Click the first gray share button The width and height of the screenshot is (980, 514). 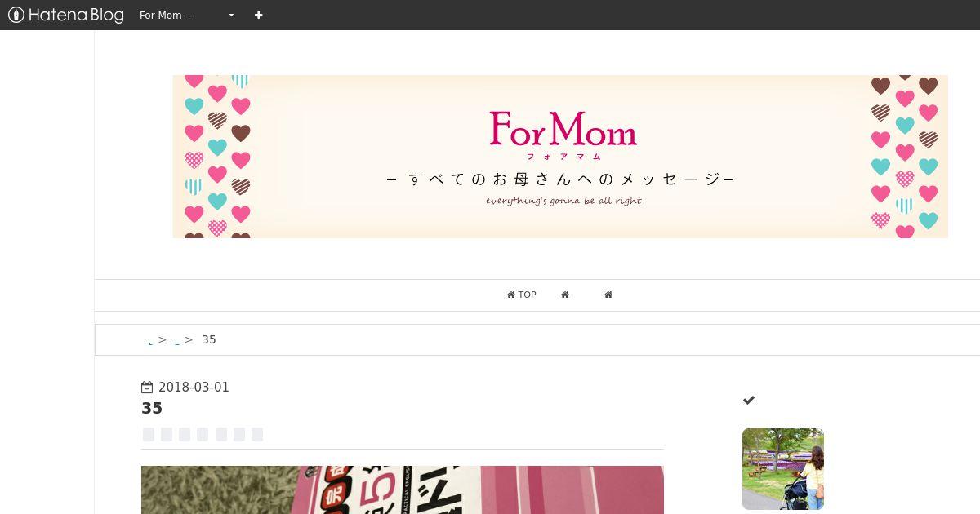149,434
